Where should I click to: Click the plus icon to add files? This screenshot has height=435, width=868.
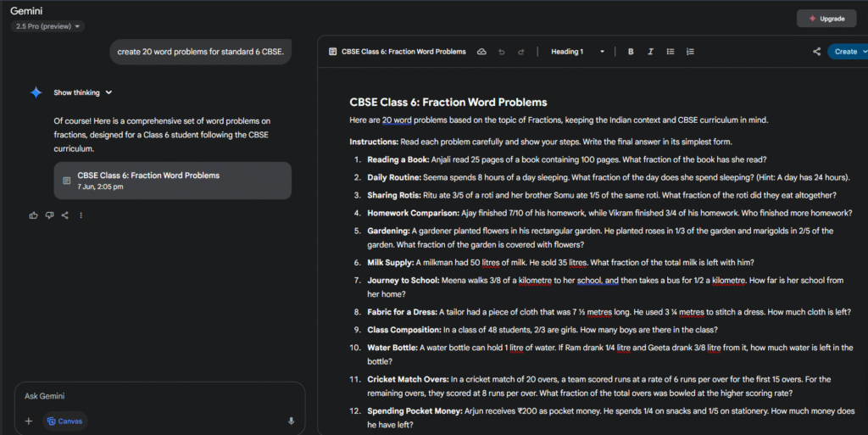click(x=29, y=421)
